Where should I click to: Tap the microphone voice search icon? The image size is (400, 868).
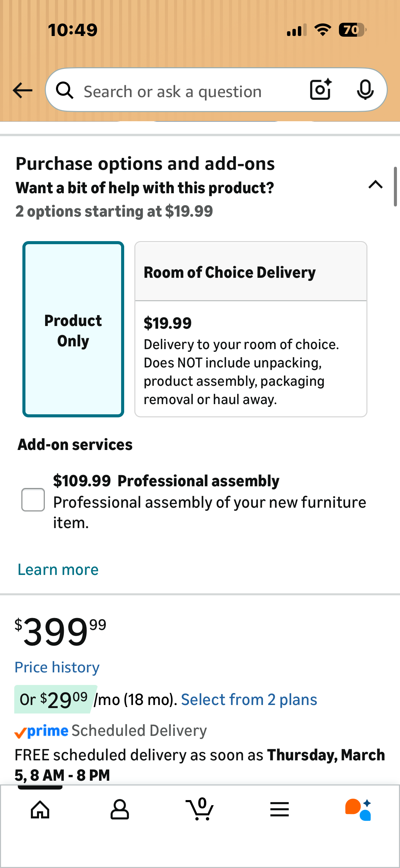365,90
